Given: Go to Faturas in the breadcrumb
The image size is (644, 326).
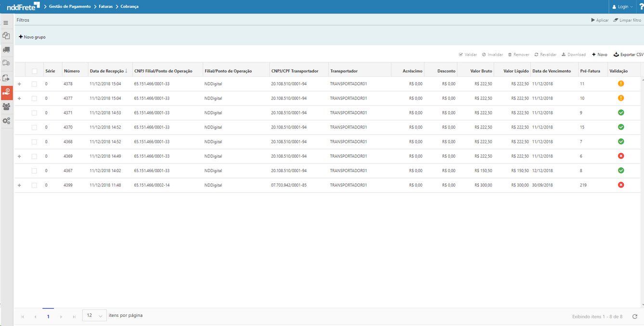Looking at the screenshot, I should click(105, 7).
